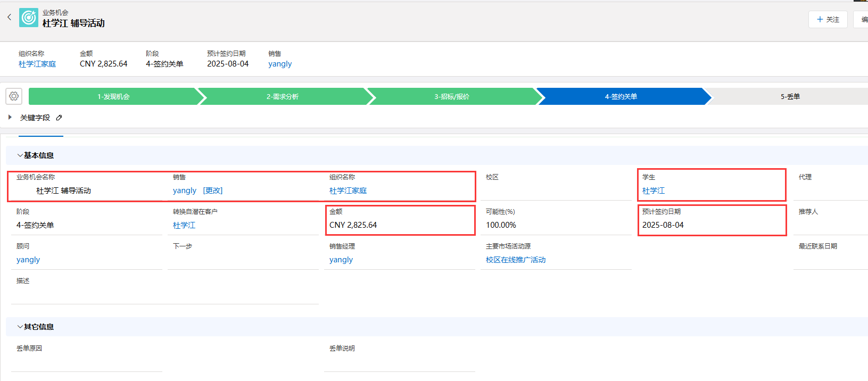Image resolution: width=868 pixels, height=381 pixels.
Task: Click the business opportunity target icon
Action: coord(29,18)
